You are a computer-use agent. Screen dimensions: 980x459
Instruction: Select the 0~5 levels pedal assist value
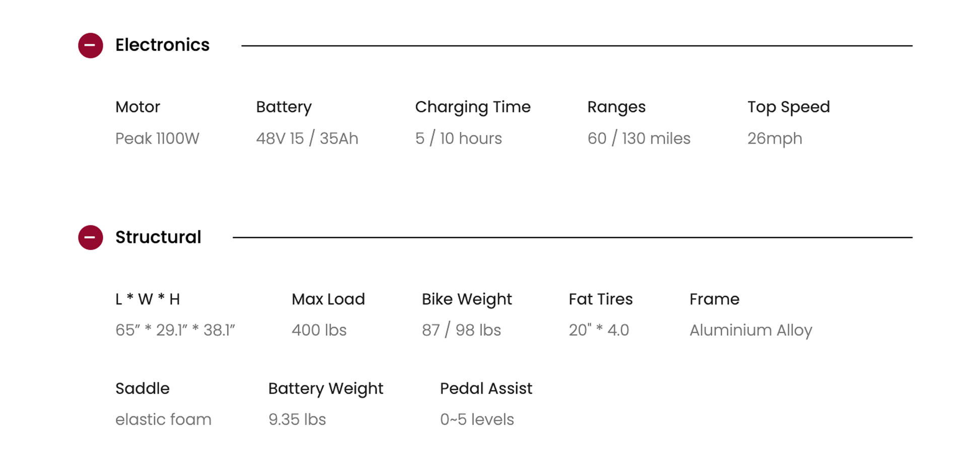tap(477, 419)
